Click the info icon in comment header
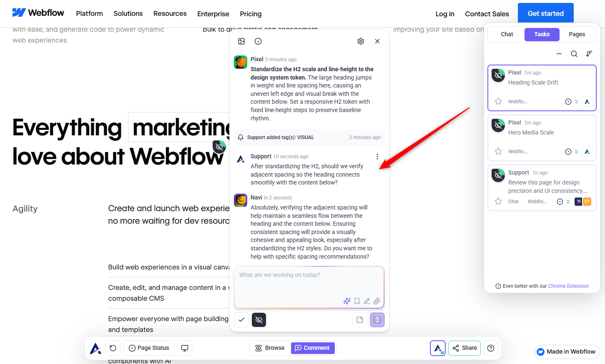This screenshot has height=364, width=605. (258, 41)
